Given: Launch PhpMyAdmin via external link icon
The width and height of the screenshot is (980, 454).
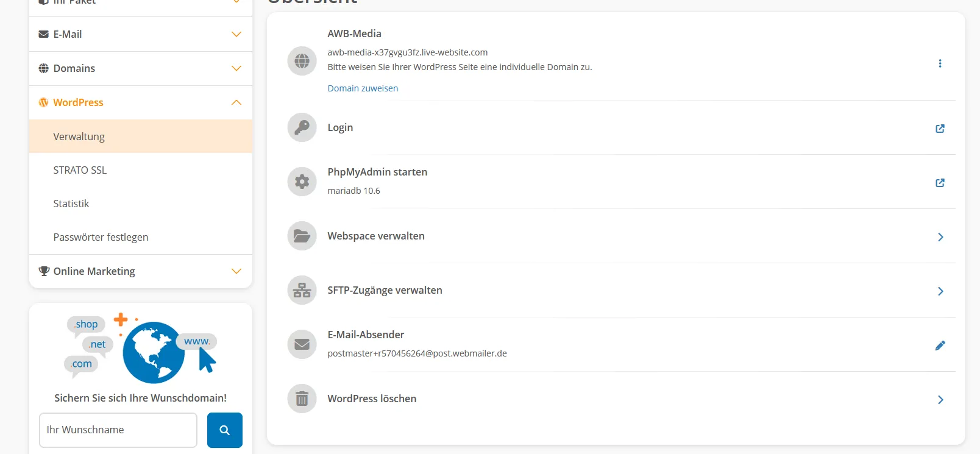Looking at the screenshot, I should 940,183.
